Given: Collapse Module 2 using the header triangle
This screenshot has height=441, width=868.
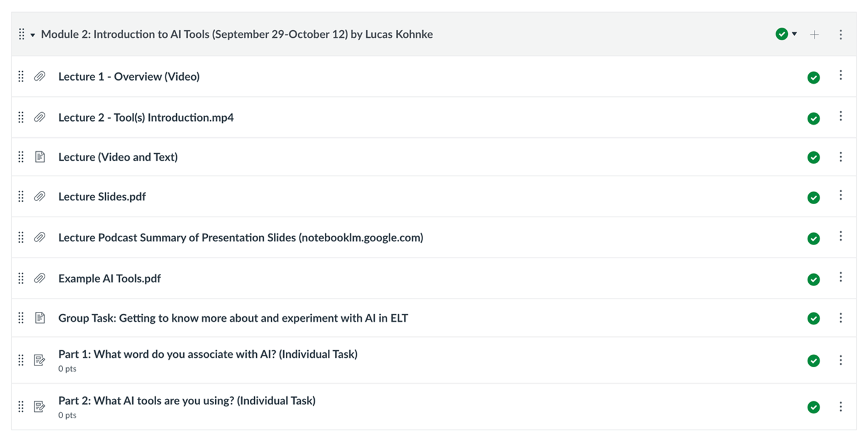Looking at the screenshot, I should (33, 35).
